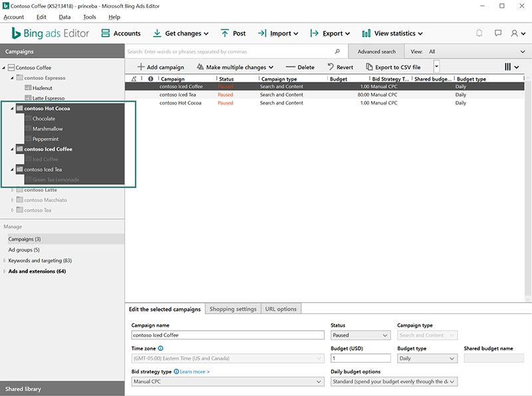Select the Marshmallow ad group

(47, 128)
